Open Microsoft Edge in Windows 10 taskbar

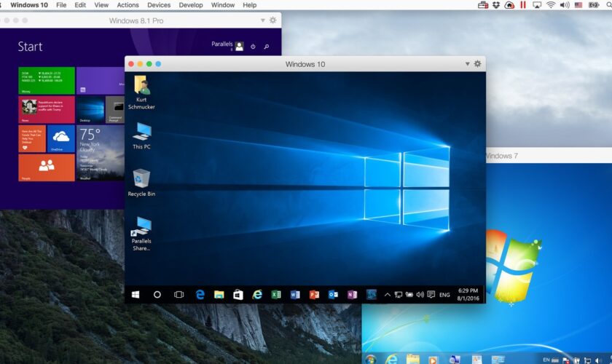[200, 295]
